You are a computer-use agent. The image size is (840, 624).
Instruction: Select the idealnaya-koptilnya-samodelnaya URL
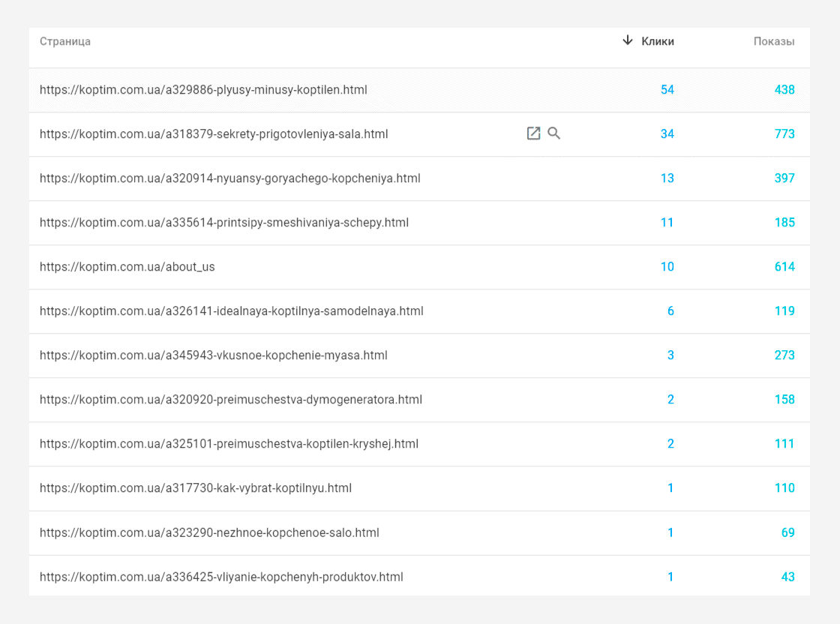(x=232, y=311)
